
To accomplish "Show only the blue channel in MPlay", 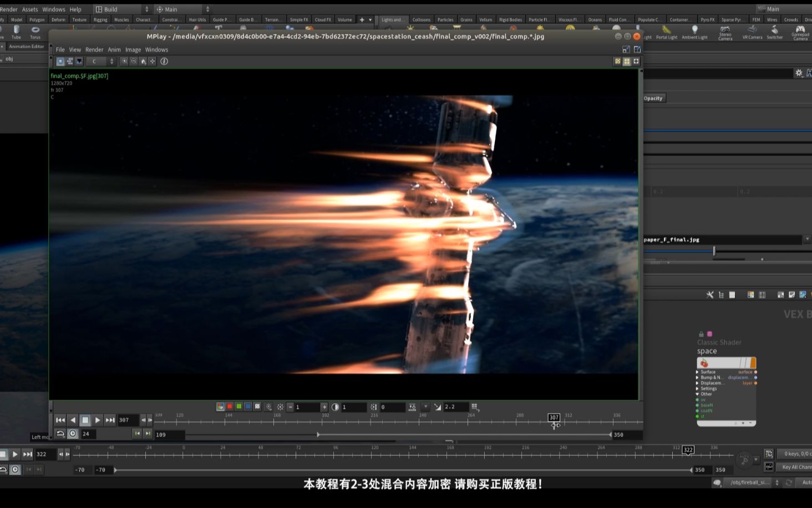I will tap(248, 407).
